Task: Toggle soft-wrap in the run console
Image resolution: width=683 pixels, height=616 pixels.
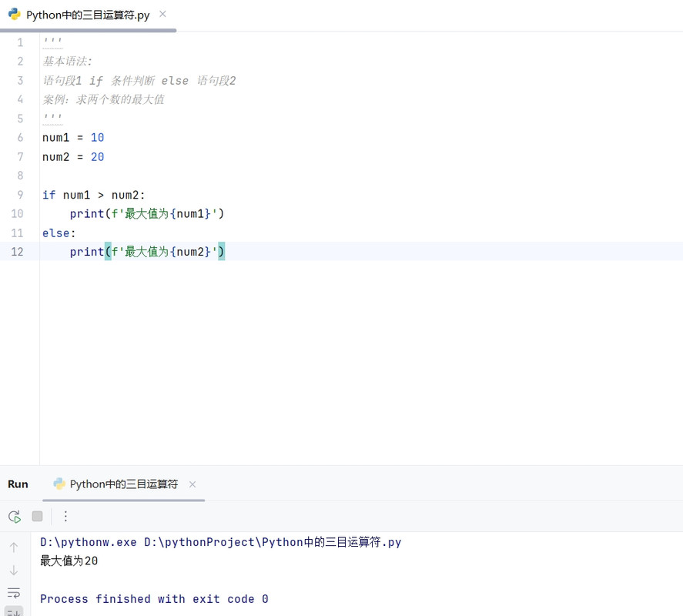Action: tap(14, 592)
